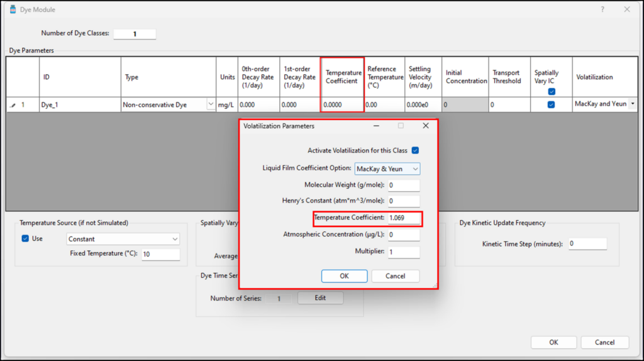This screenshot has width=644, height=361.
Task: Click the Number of Dye Classes field
Action: tap(135, 34)
